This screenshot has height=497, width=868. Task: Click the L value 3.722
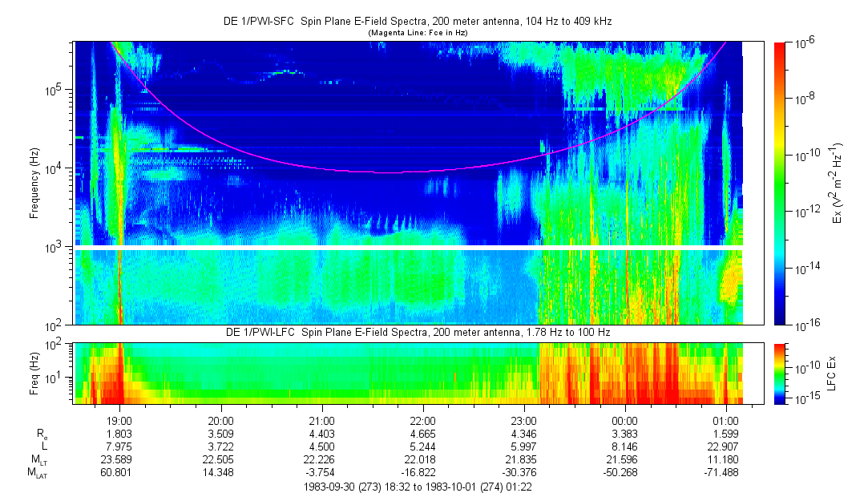click(x=221, y=446)
